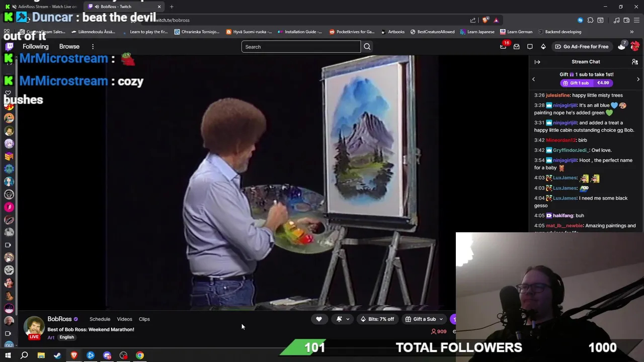Viewport: 644px width, 362px height.
Task: Open Learn Japanese bookmark
Action: pos(477,32)
